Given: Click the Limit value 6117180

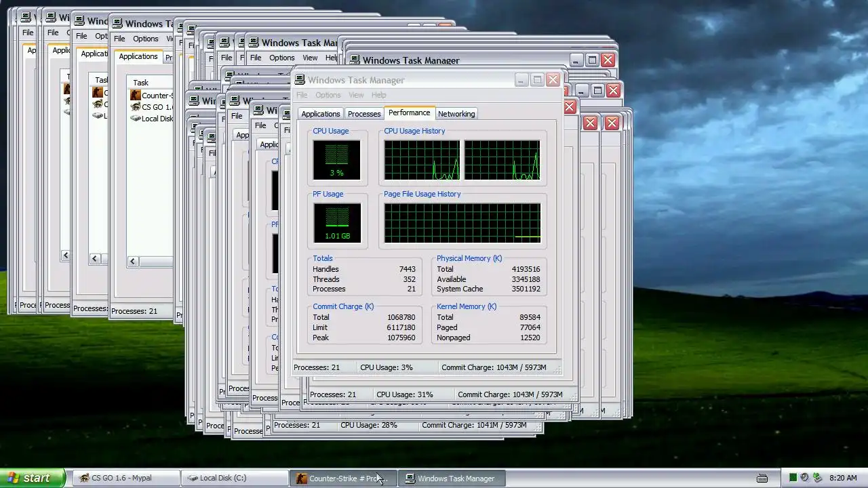Looking at the screenshot, I should [401, 327].
